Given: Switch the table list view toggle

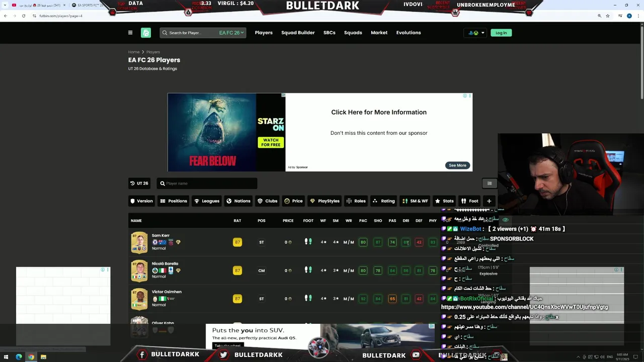Looking at the screenshot, I should (x=490, y=184).
